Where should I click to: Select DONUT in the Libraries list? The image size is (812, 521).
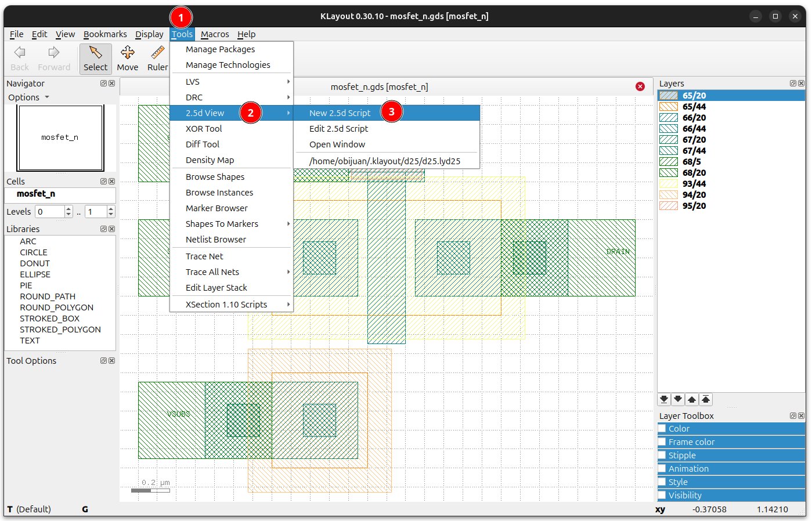[x=35, y=263]
